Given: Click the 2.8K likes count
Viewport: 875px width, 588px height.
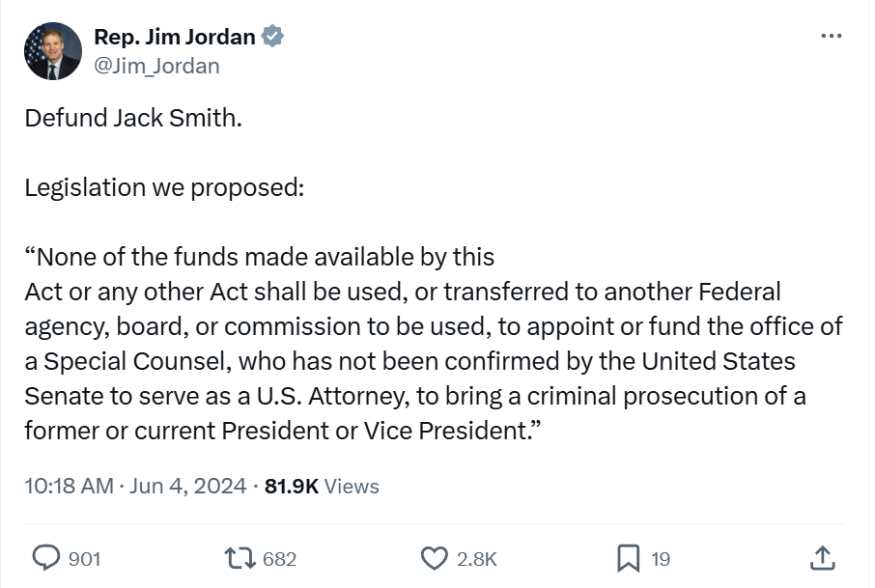Looking at the screenshot, I should [x=477, y=558].
